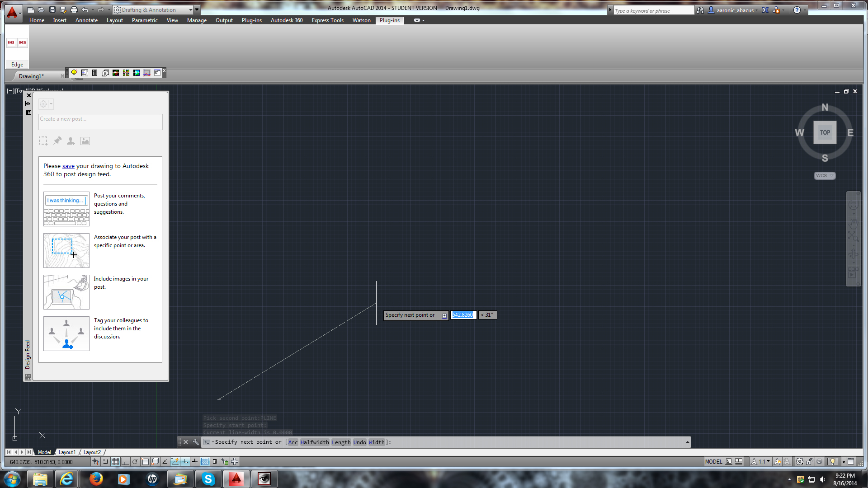
Task: Expand the annotation scale 1:1 dropdown
Action: click(768, 461)
